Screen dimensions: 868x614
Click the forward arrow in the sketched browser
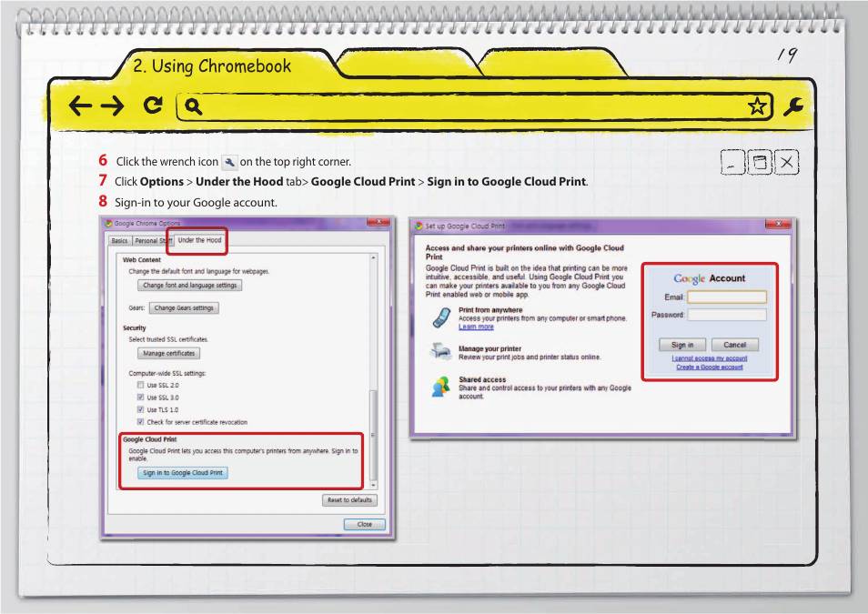point(113,106)
